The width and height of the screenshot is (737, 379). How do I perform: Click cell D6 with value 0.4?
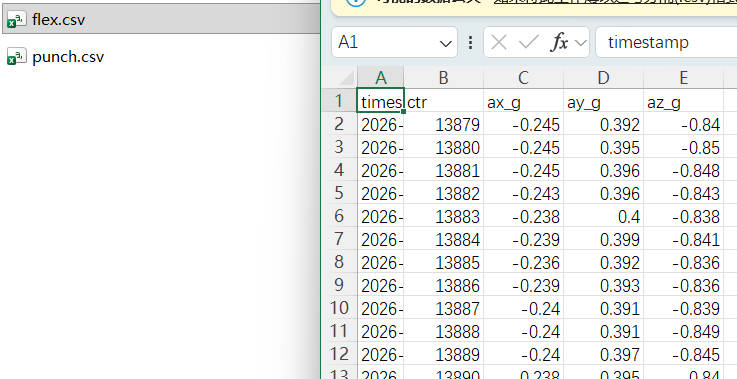tap(603, 216)
